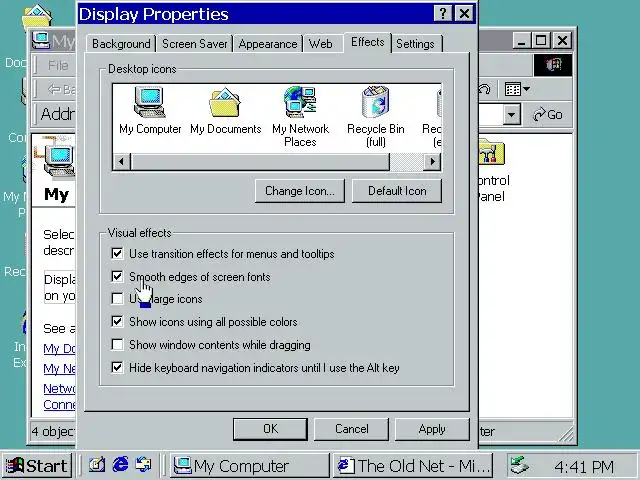
Task: Click the My Documents link in My Computer pane
Action: (x=59, y=349)
